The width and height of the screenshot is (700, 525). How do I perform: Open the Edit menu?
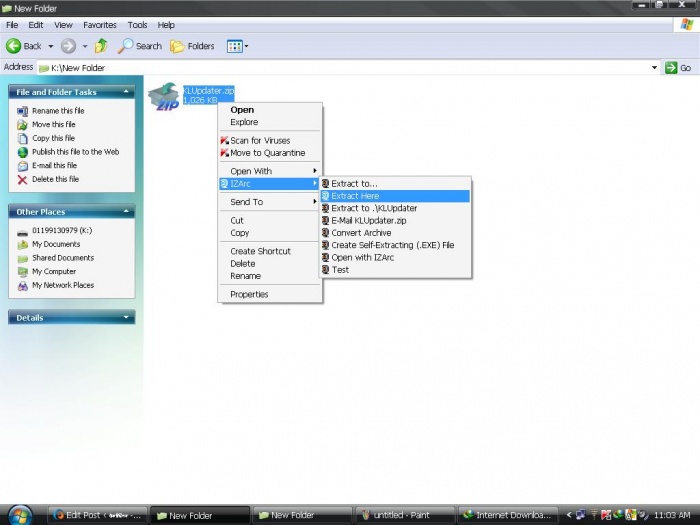tap(36, 25)
